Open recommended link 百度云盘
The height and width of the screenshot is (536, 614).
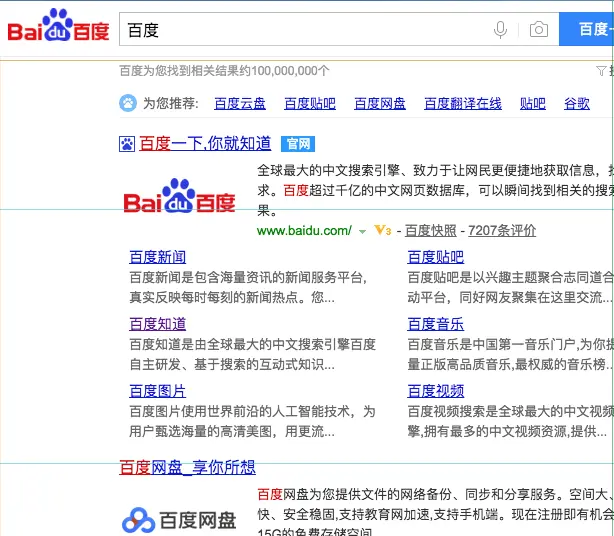pos(240,103)
